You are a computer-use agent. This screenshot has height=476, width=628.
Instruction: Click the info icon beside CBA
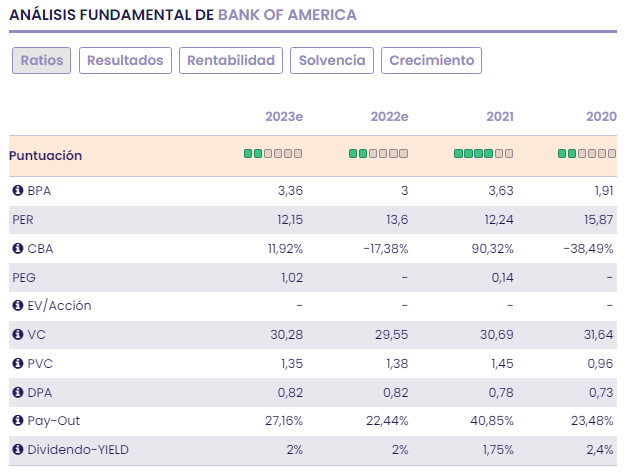(17, 248)
